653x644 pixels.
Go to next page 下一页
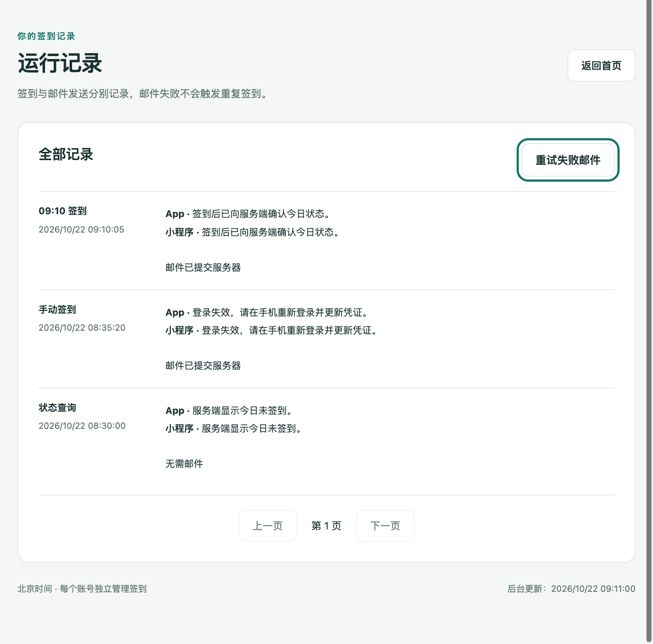click(x=385, y=526)
